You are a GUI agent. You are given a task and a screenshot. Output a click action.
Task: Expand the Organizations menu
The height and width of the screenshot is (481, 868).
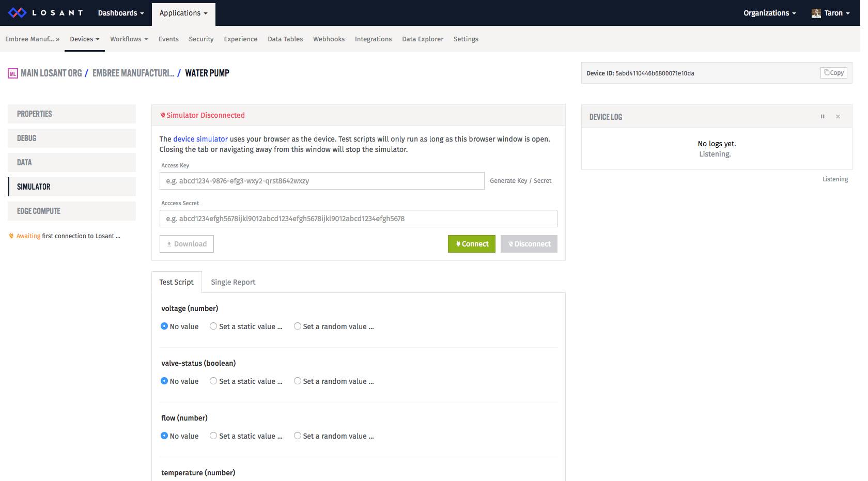(769, 13)
